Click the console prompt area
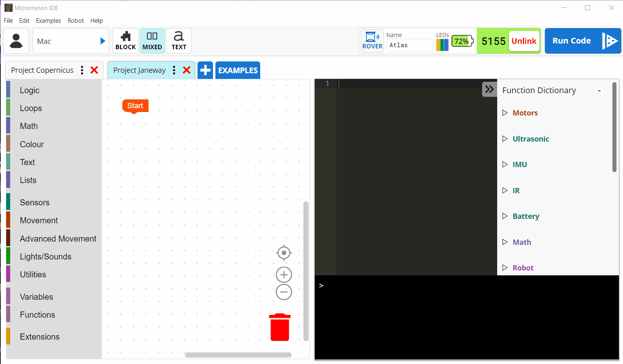623x364 pixels. point(467,317)
